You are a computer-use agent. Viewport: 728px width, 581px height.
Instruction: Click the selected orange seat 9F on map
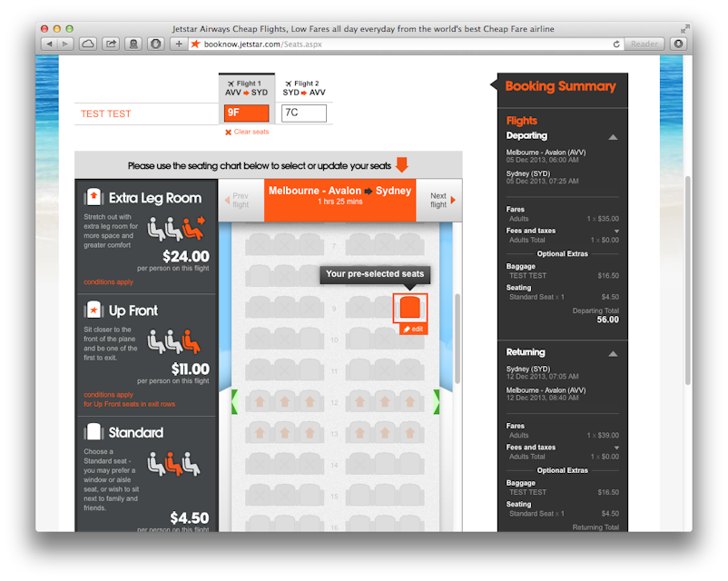pos(410,308)
